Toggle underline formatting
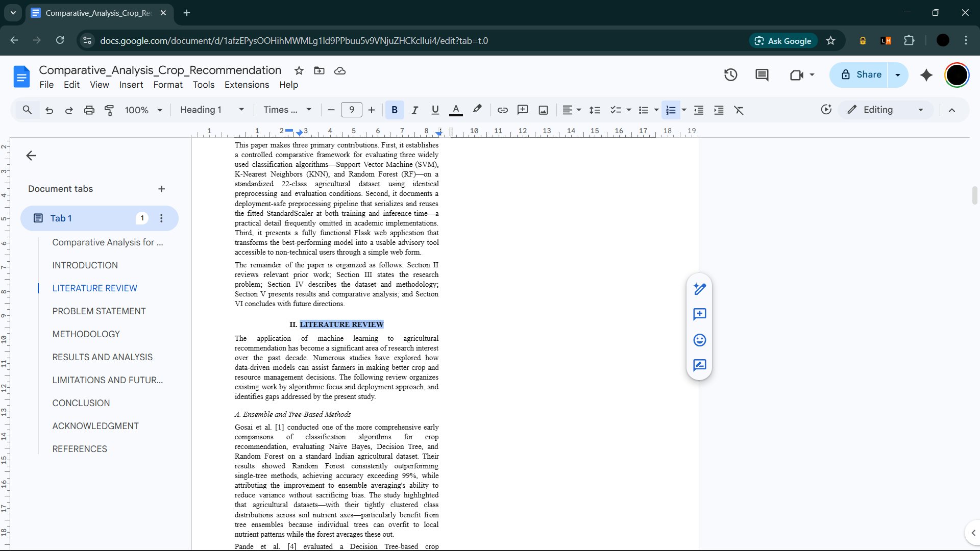This screenshot has width=980, height=551. point(435,110)
